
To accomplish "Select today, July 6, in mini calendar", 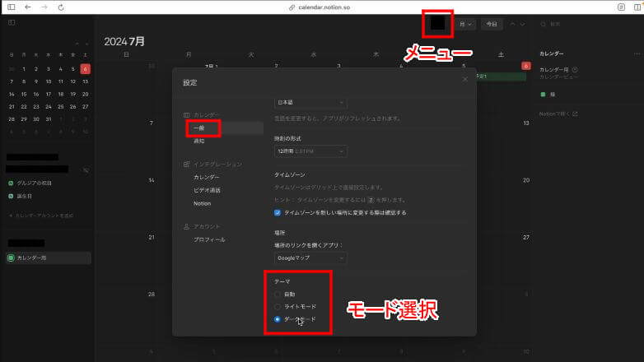I will pyautogui.click(x=85, y=69).
